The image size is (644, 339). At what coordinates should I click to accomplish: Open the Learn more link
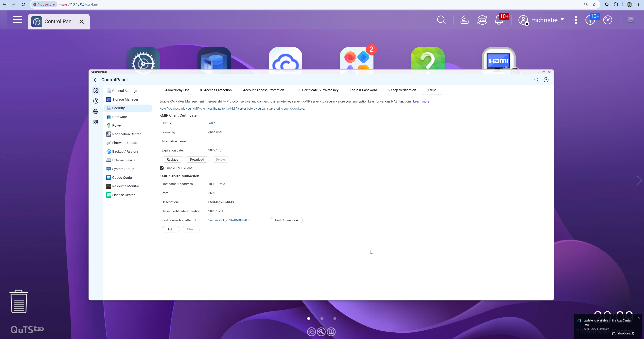point(421,101)
